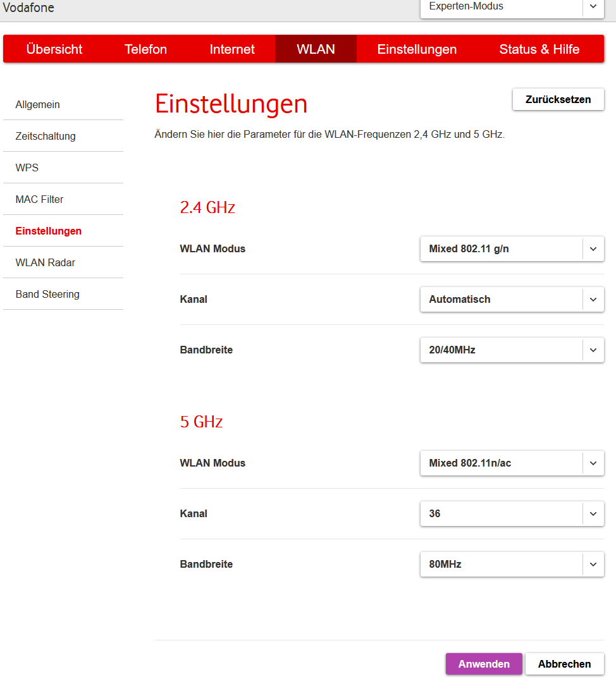Click the Einstellungen page title

[x=231, y=104]
